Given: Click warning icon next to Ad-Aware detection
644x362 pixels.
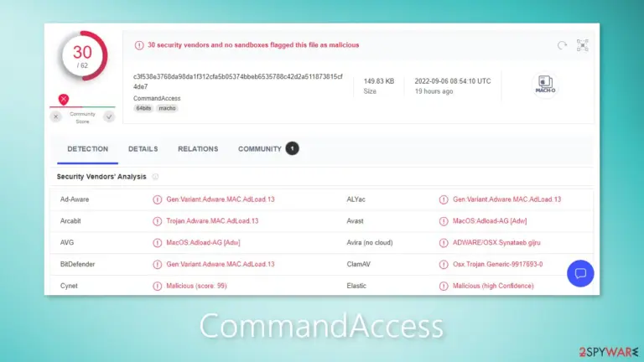Looking at the screenshot, I should (158, 199).
